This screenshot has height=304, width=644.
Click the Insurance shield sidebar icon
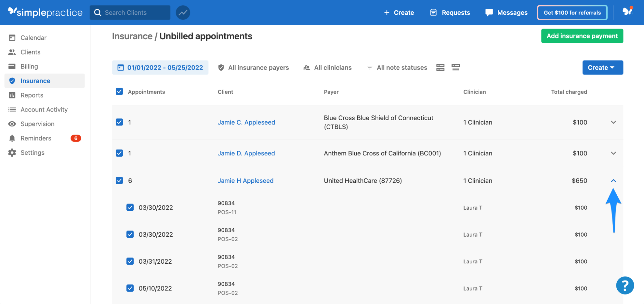(12, 81)
